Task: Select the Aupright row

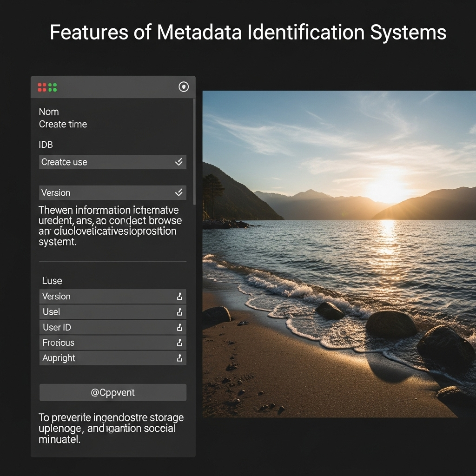Action: [x=112, y=358]
